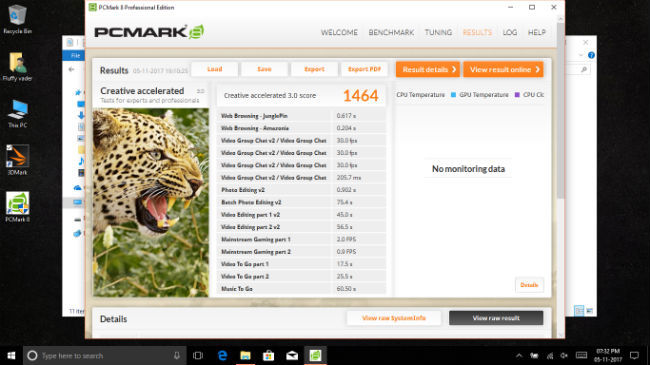Screen dimensions: 650x365
Task: Go to the TUNING tab
Action: pos(438,32)
